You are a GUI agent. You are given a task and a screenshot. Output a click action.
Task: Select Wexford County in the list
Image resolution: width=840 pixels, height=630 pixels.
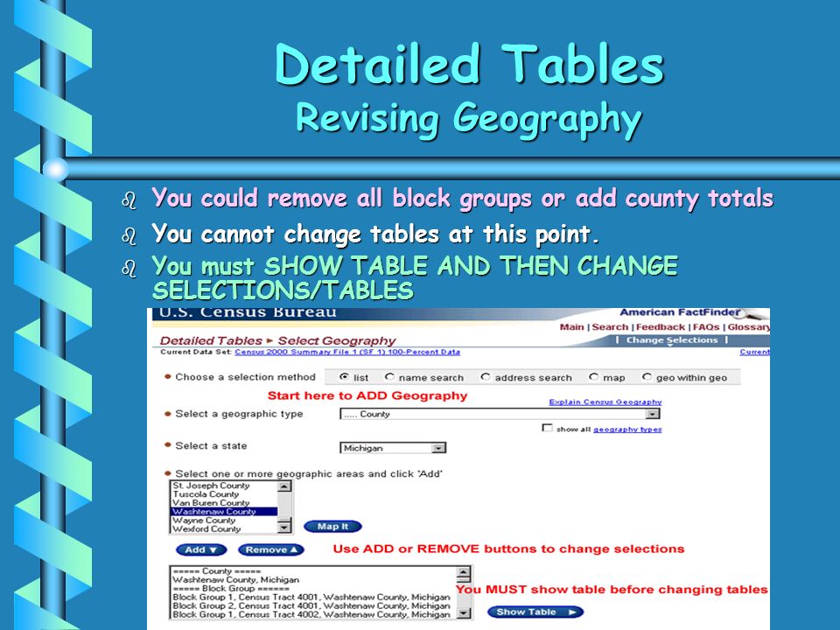point(224,528)
